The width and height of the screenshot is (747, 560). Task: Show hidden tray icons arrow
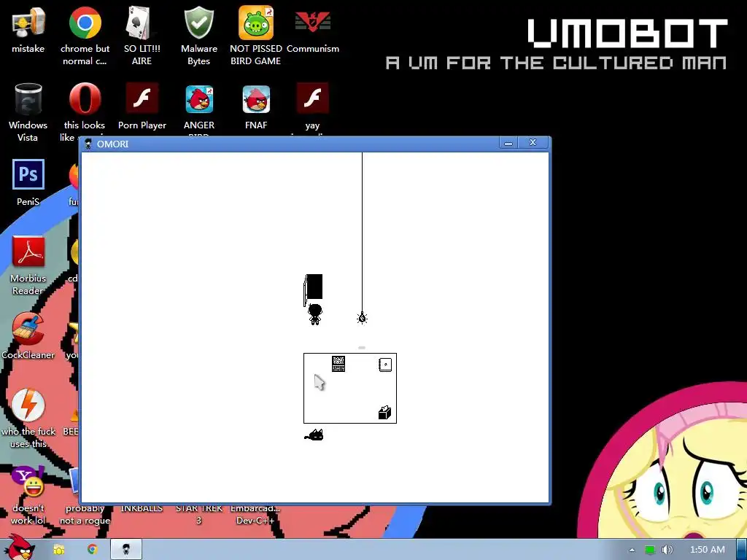(632, 550)
